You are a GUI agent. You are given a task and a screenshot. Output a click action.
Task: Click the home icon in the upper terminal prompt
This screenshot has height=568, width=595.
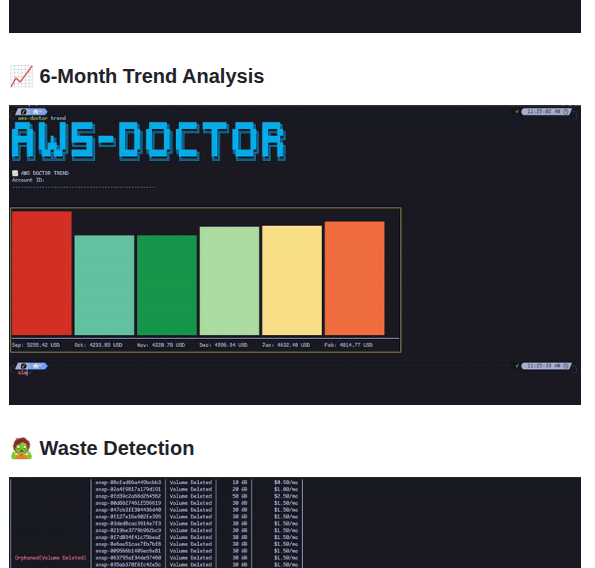[x=36, y=112]
